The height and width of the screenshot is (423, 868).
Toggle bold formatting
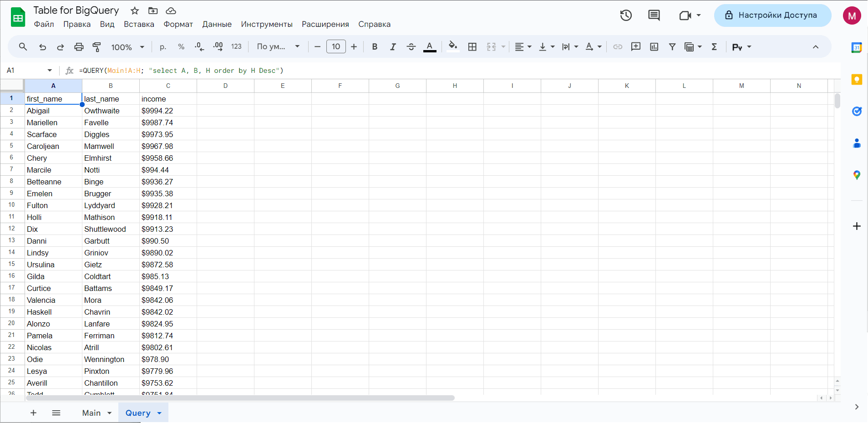coord(375,46)
